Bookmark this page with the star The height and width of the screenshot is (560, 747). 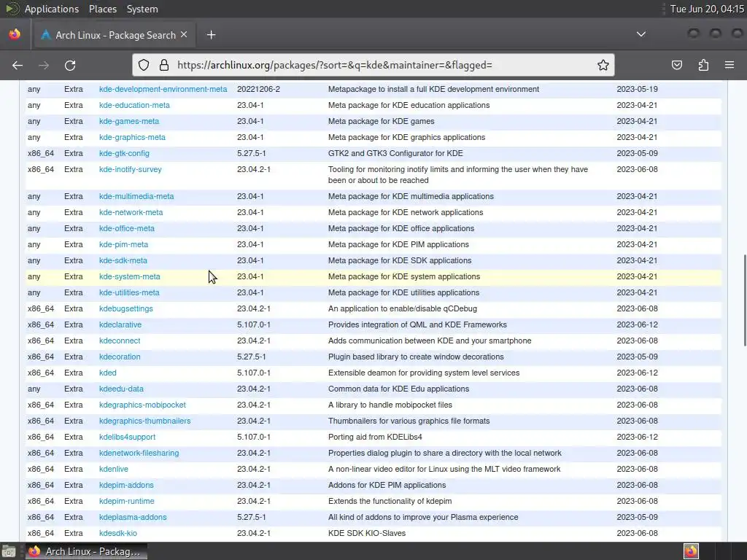pyautogui.click(x=603, y=65)
